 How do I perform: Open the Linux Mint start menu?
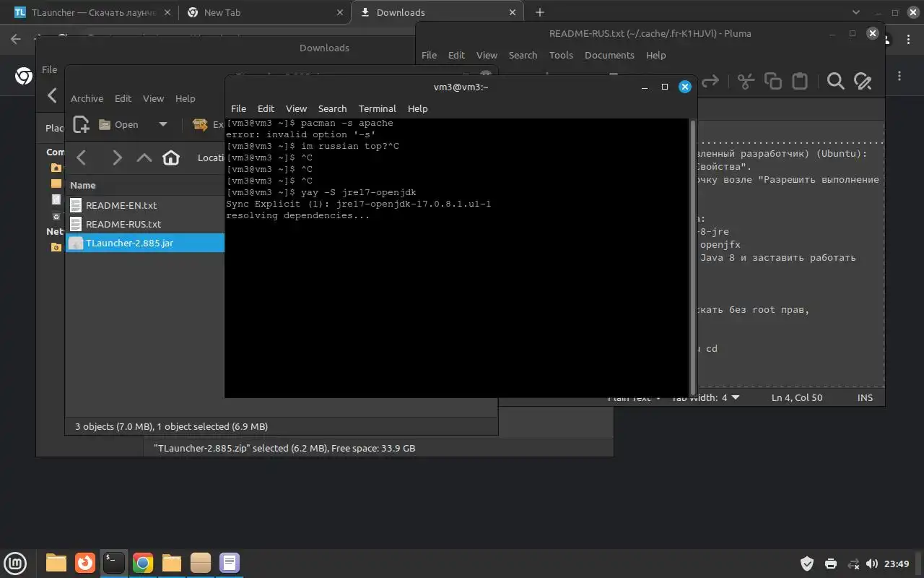click(16, 563)
